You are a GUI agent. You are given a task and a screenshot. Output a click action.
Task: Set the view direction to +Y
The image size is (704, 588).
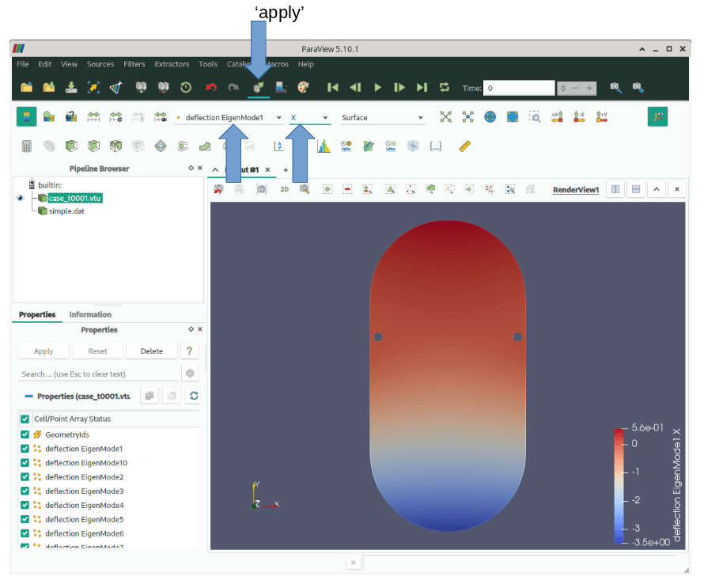click(601, 117)
